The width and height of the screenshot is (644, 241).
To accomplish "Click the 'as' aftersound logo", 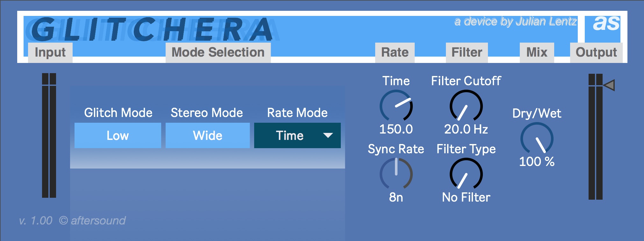I will pyautogui.click(x=606, y=24).
